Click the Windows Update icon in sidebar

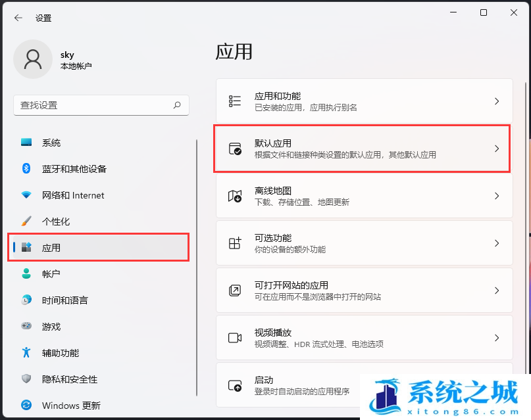tap(26, 406)
